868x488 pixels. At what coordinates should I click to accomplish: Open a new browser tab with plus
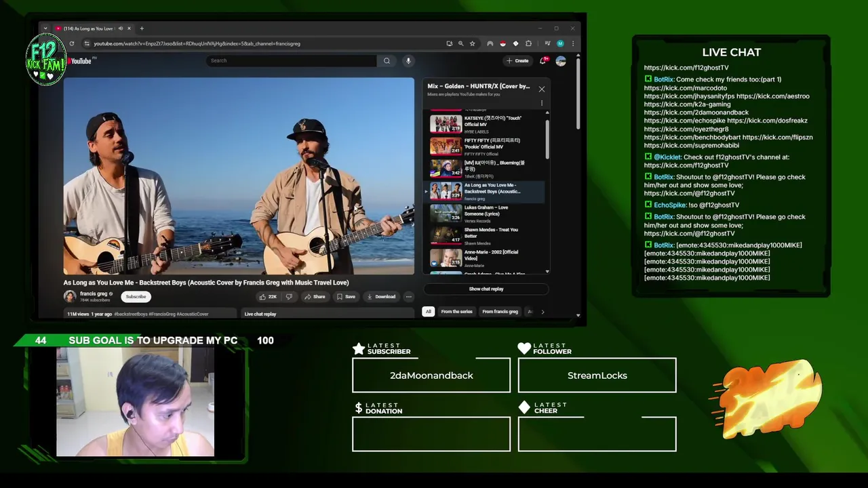pyautogui.click(x=142, y=28)
